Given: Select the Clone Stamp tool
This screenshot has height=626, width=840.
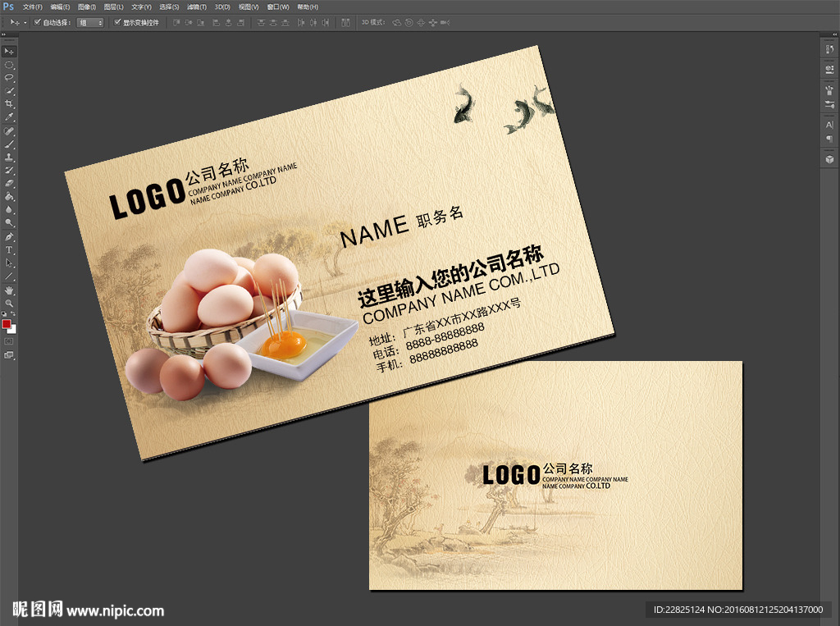Looking at the screenshot, I should [9, 158].
